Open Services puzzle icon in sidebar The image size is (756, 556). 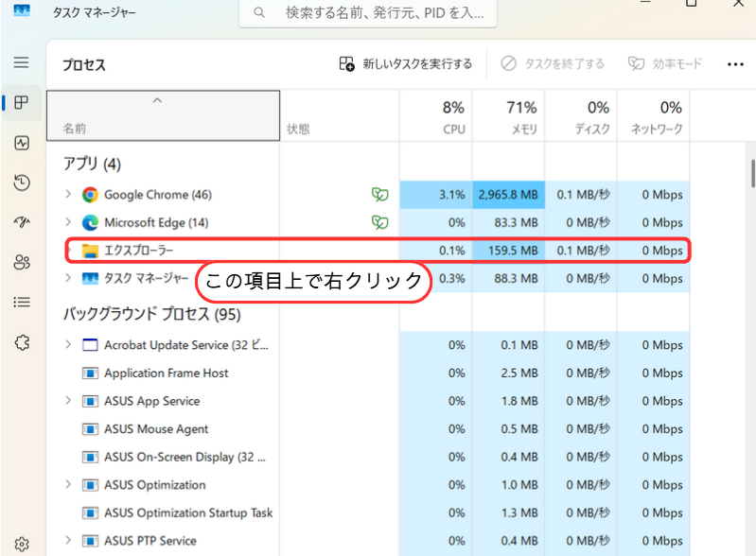pos(22,341)
